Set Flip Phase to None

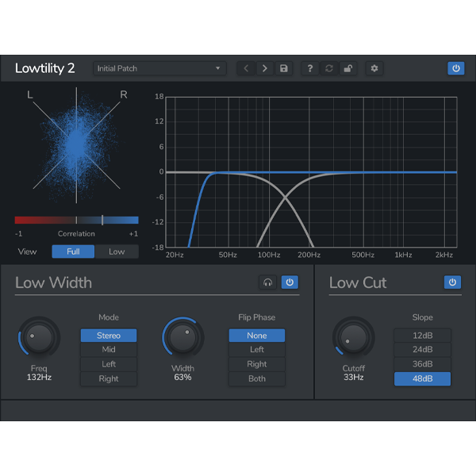click(x=257, y=336)
